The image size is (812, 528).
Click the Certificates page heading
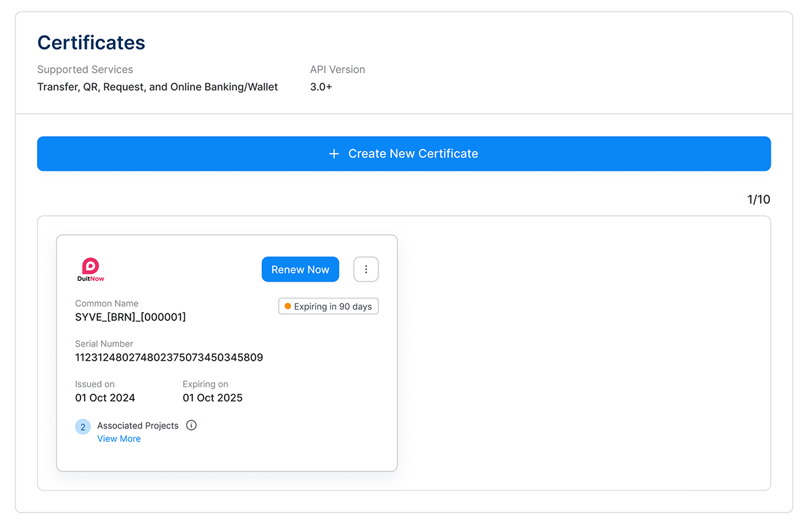point(91,43)
